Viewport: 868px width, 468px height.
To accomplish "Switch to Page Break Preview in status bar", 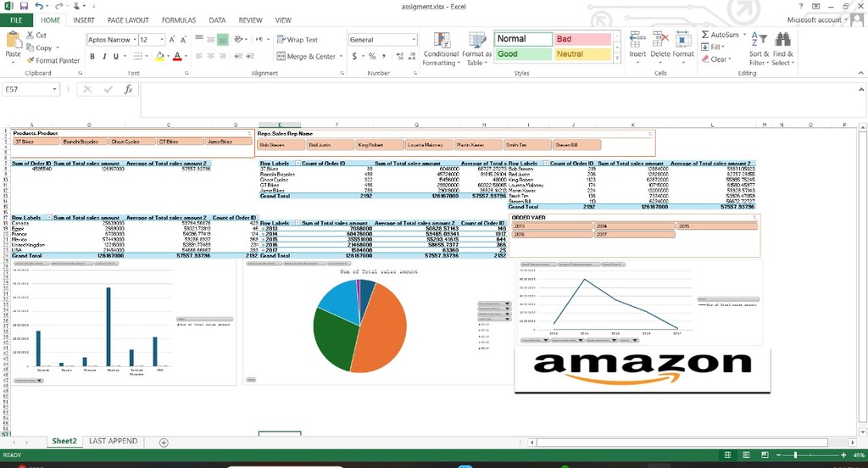I will 765,454.
